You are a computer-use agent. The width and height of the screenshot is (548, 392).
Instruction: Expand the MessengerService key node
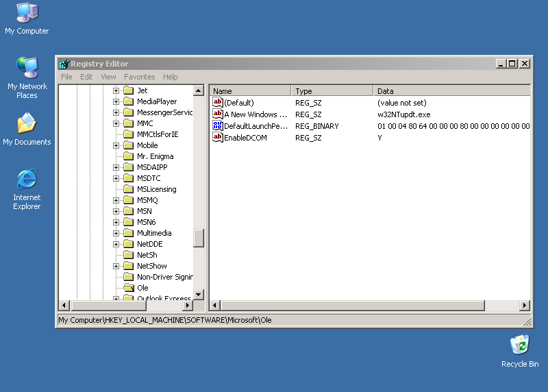[116, 113]
